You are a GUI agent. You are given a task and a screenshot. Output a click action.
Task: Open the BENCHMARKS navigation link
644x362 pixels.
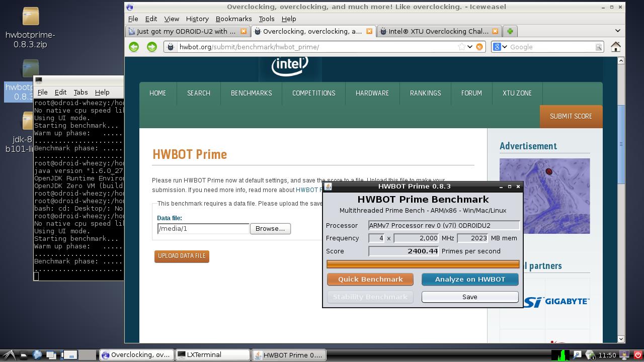(251, 93)
